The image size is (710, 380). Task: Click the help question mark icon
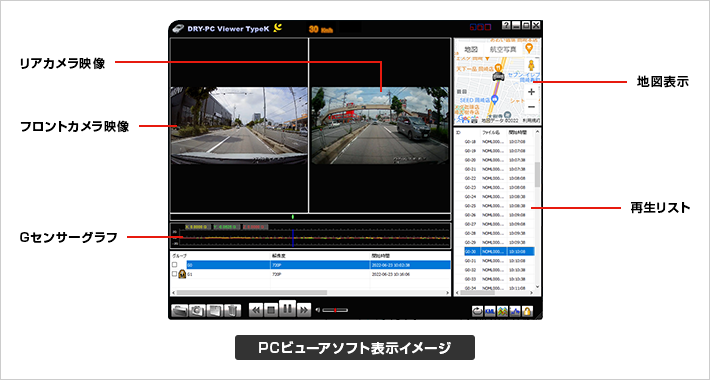pos(507,26)
